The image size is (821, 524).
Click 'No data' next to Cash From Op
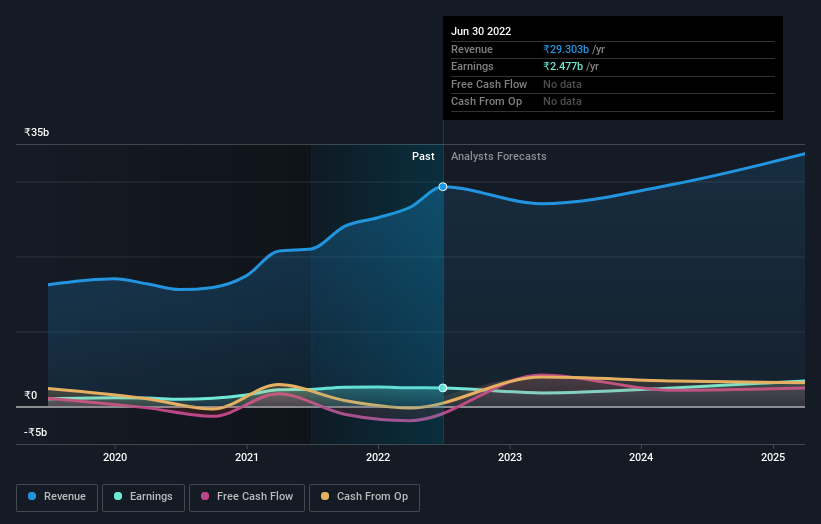click(562, 102)
